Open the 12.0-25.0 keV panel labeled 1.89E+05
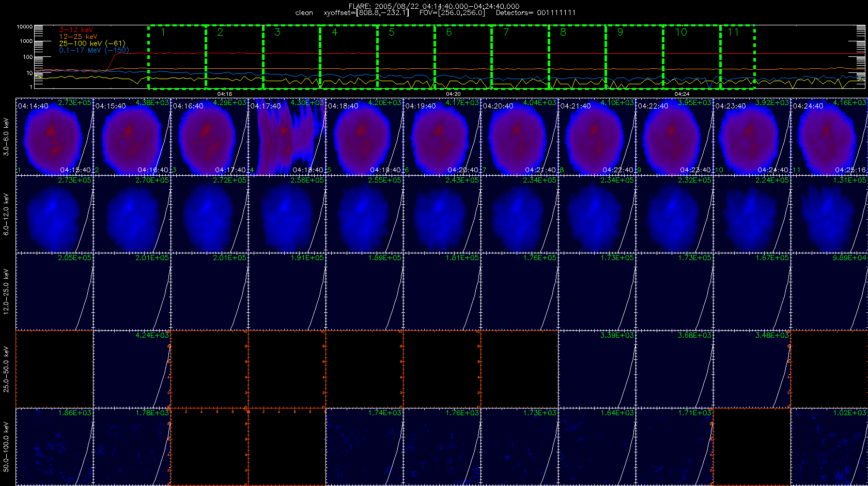The width and height of the screenshot is (868, 486). pos(364,292)
